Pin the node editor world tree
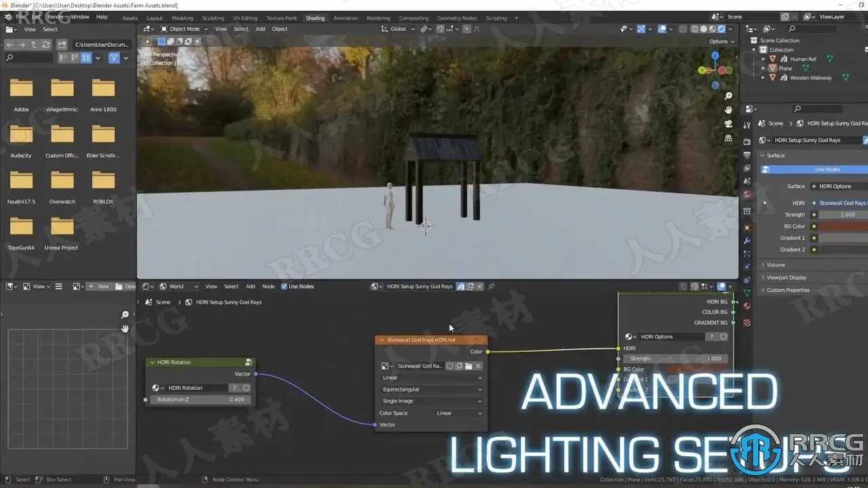Viewport: 868px width, 488px height. [x=491, y=287]
